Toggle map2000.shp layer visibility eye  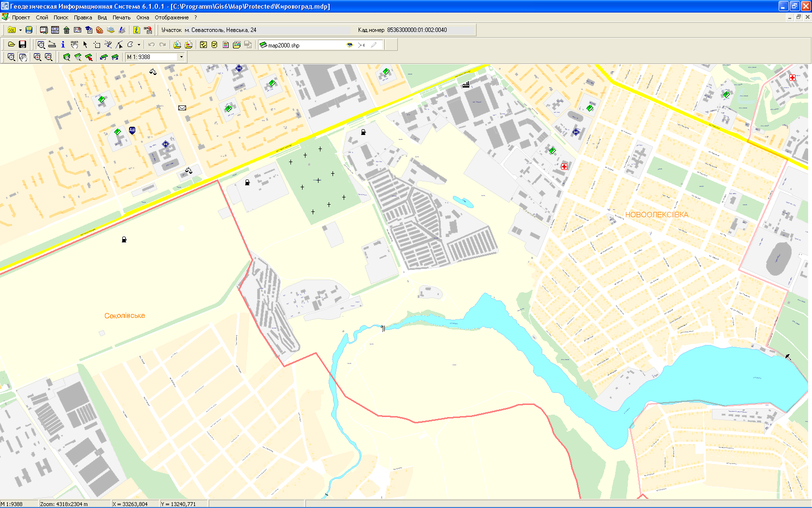tap(349, 45)
